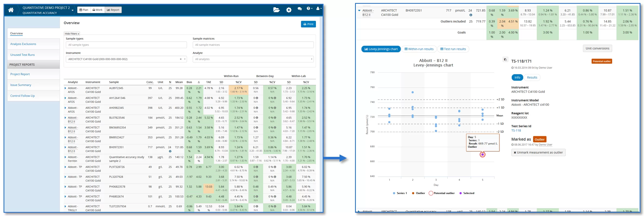Toggle Series 1 in the chart legend
The height and width of the screenshot is (216, 644).
[x=400, y=193]
